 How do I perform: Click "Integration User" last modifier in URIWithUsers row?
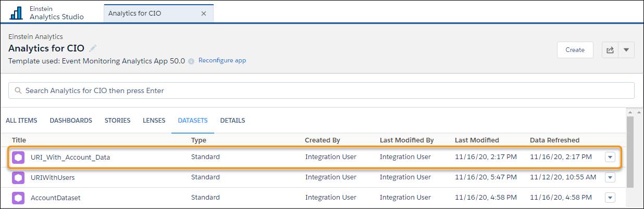pos(405,177)
